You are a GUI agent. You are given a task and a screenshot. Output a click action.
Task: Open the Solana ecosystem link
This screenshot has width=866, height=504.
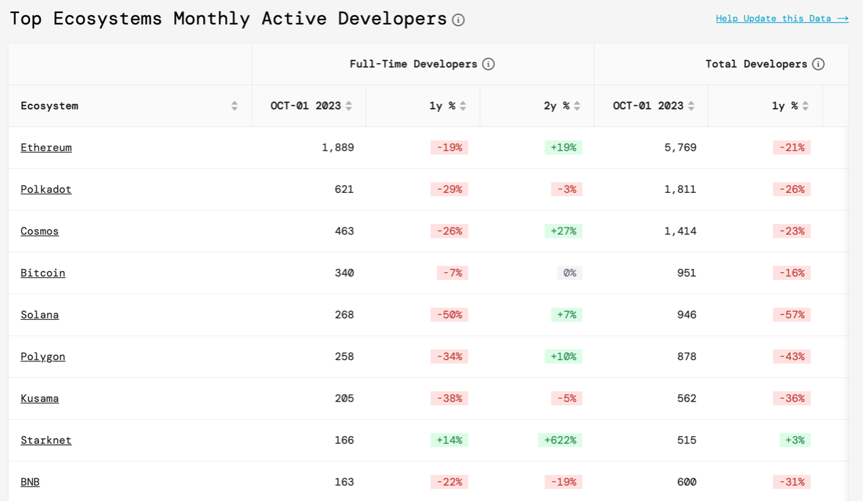(x=39, y=314)
